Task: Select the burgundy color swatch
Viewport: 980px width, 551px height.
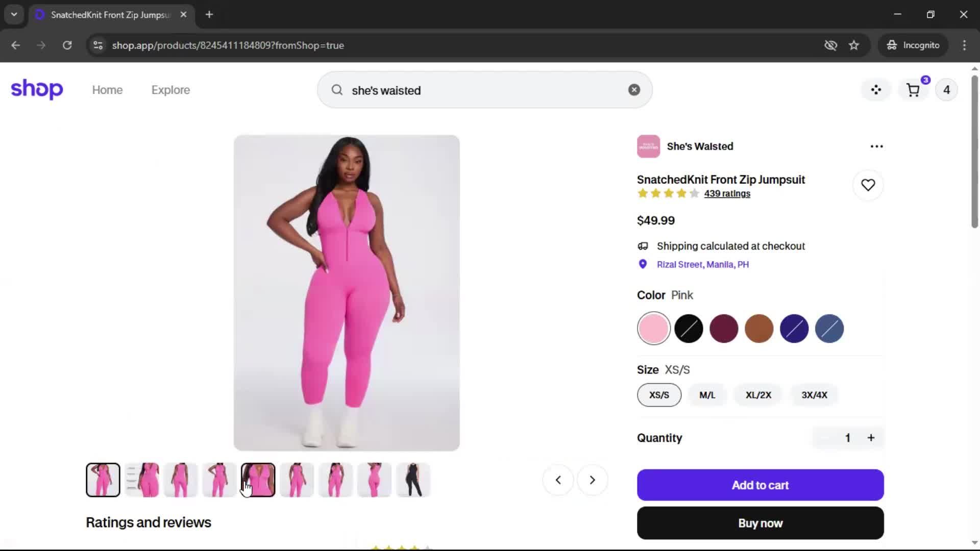Action: 723,329
